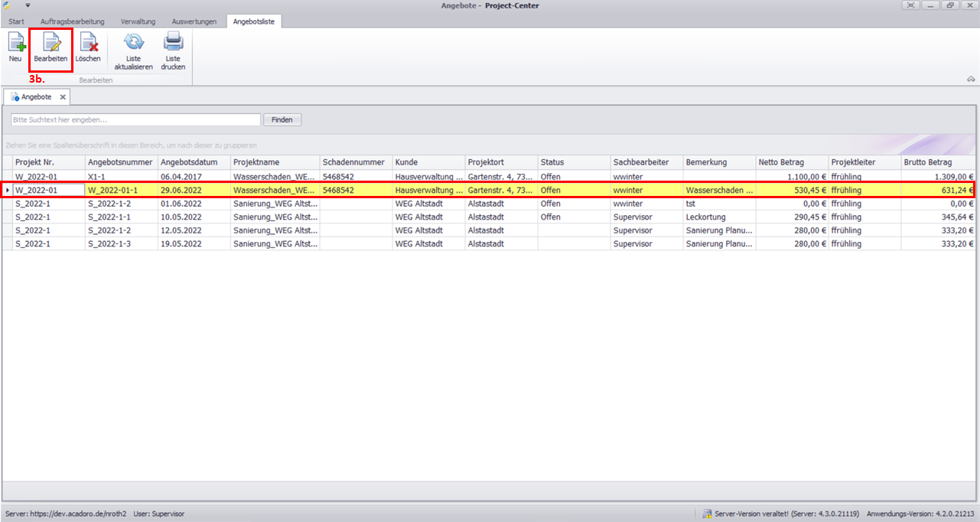Click the Neu (new offer) icon
This screenshot has width=980, height=522.
click(16, 42)
